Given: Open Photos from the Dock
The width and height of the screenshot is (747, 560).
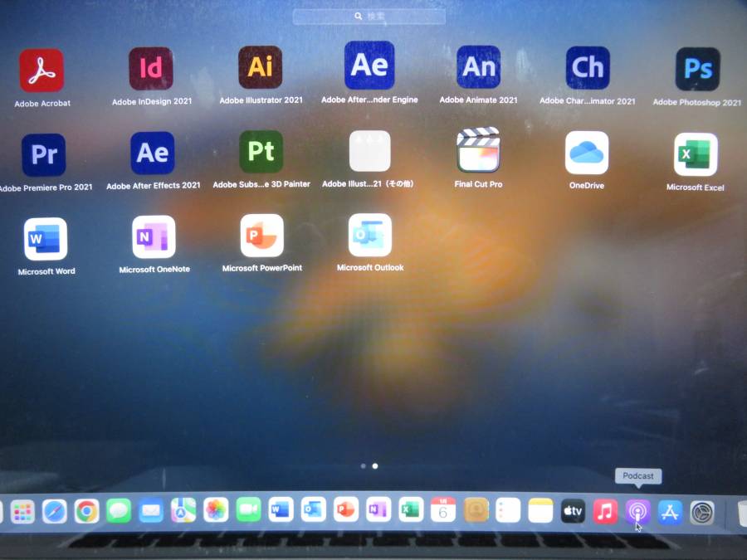Looking at the screenshot, I should pyautogui.click(x=216, y=510).
